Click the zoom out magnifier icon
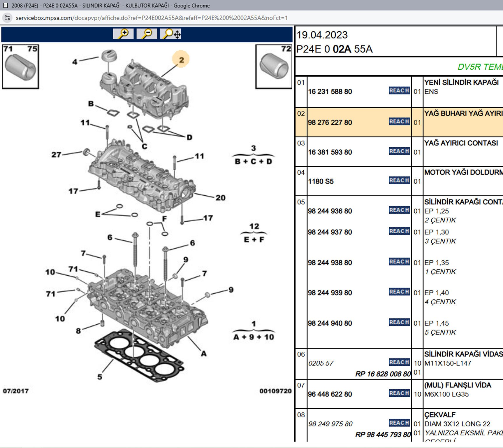The height and width of the screenshot is (448, 503). [147, 34]
